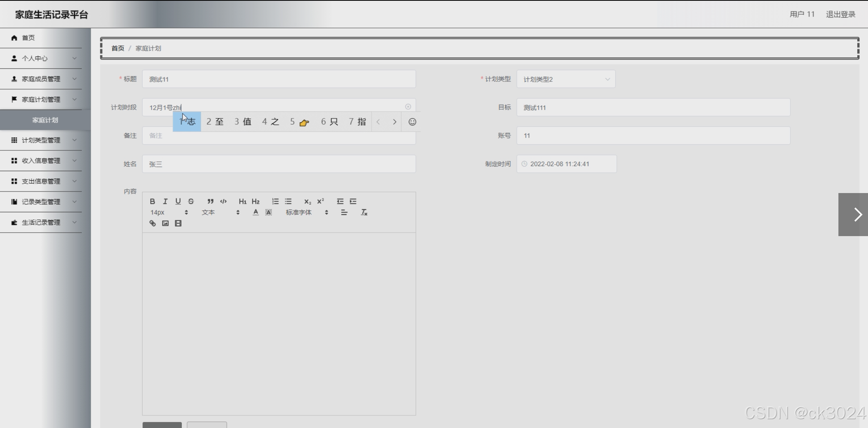
Task: Click the 目标 input field
Action: click(653, 107)
